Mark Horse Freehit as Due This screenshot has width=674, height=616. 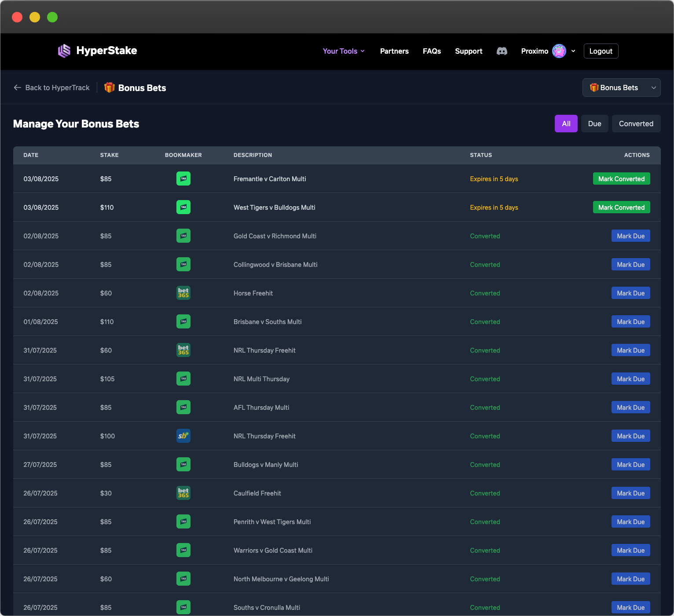pos(631,293)
